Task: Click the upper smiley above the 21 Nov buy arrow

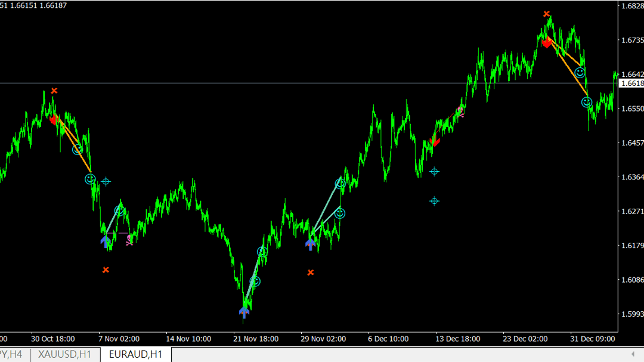Action: tap(262, 252)
